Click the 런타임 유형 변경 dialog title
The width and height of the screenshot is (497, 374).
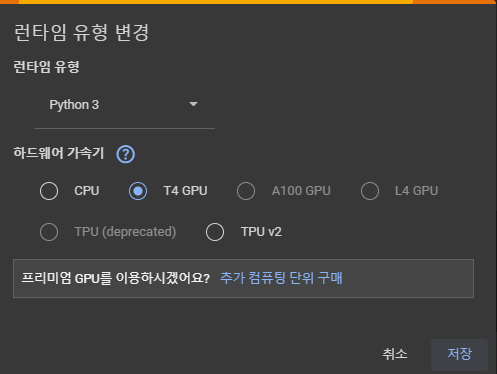81,32
